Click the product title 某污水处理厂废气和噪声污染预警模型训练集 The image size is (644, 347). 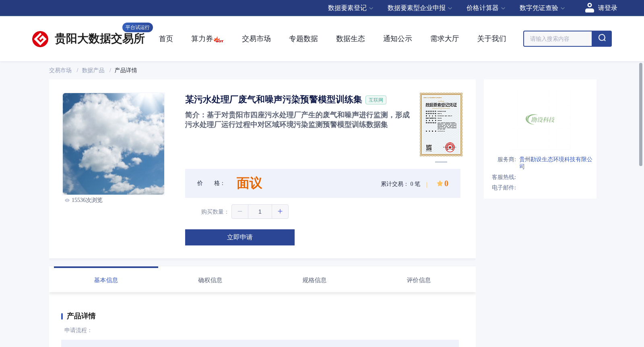(x=274, y=100)
